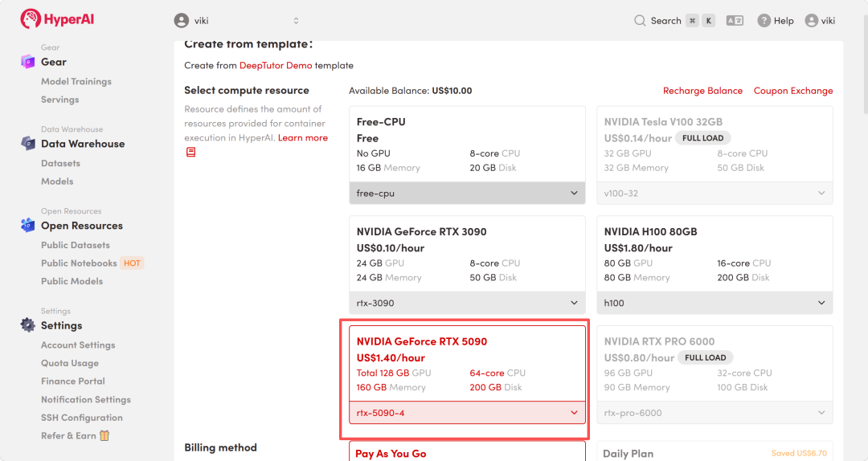Screen dimensions: 868x461
Task: Go to Quota Usage
Action: coord(70,364)
